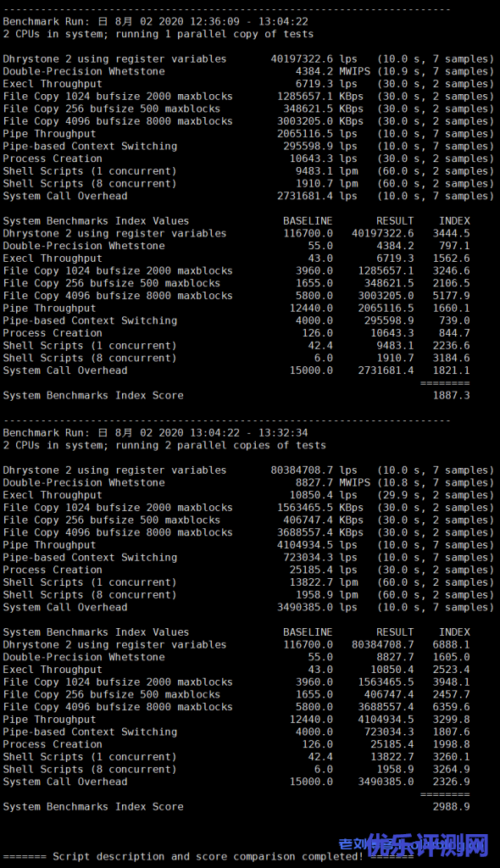The image size is (500, 868).
Task: Click the index value '2236.6'
Action: (x=452, y=346)
